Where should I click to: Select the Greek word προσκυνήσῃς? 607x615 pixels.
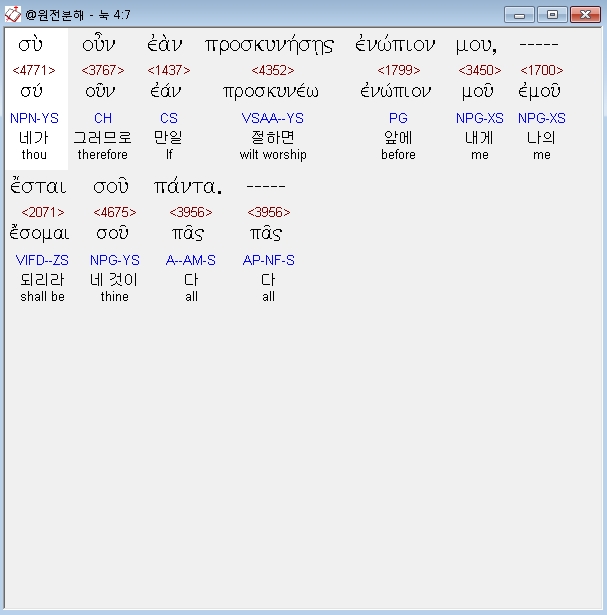[269, 45]
